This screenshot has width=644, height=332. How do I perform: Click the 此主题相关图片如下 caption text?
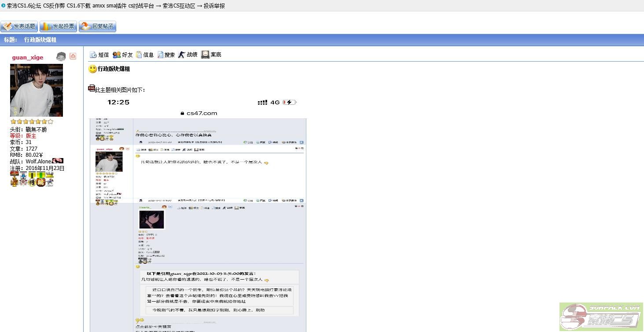[120, 90]
